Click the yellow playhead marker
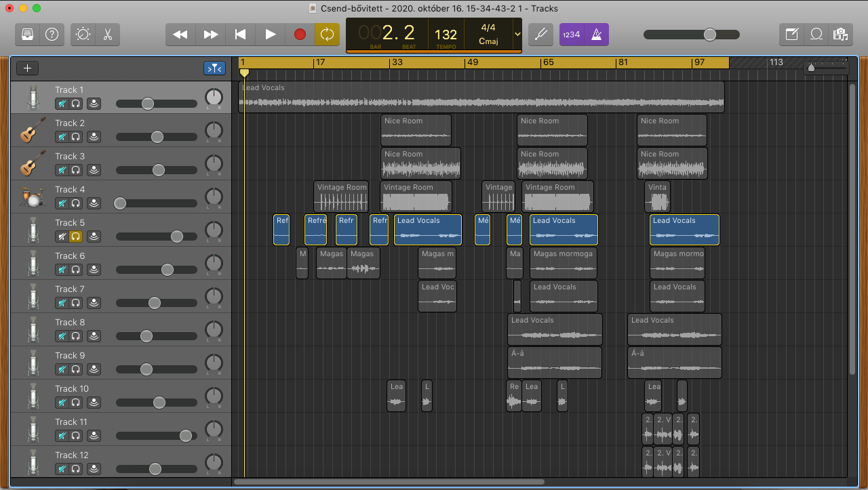The image size is (868, 490). click(x=244, y=73)
